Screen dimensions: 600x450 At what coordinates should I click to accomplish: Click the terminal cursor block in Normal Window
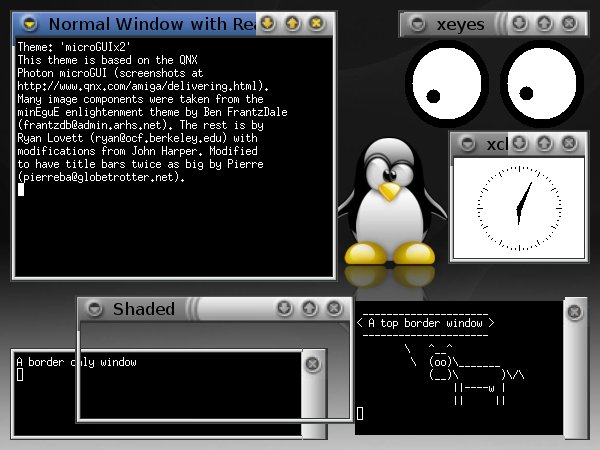21,189
